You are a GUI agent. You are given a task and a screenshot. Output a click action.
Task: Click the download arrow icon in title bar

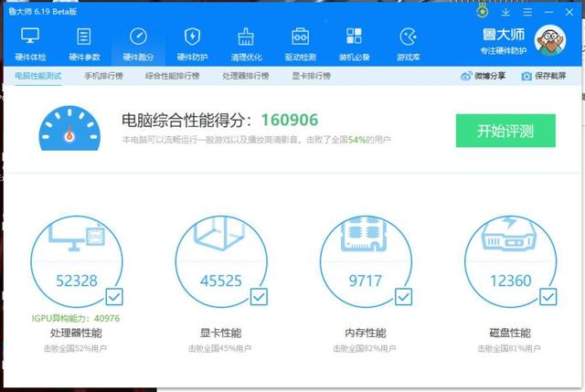[505, 12]
